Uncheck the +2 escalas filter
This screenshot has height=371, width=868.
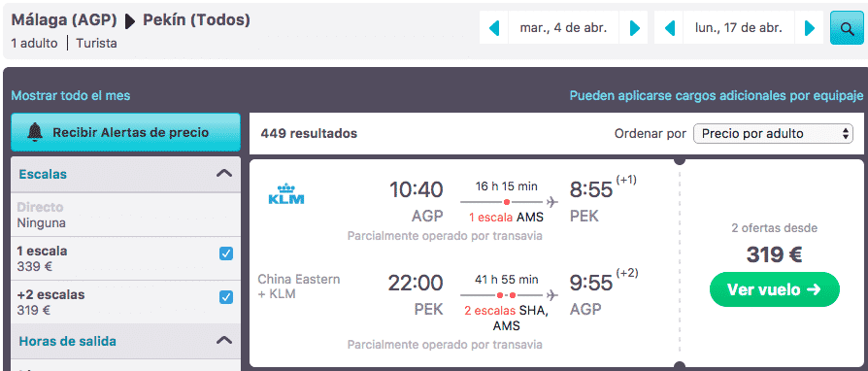(x=226, y=297)
